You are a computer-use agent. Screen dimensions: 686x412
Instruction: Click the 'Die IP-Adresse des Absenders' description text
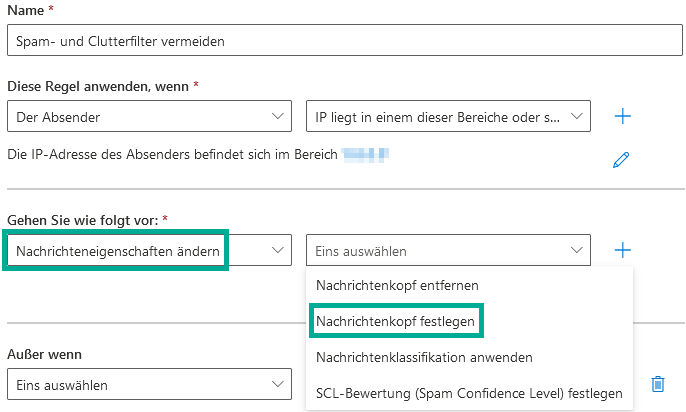point(170,155)
